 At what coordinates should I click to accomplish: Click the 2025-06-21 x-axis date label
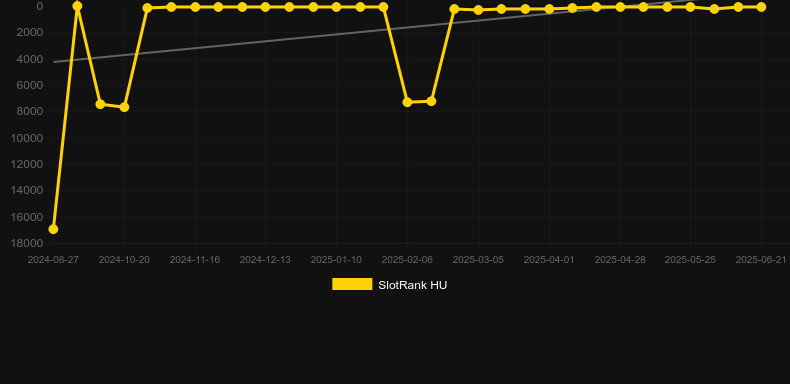(761, 260)
